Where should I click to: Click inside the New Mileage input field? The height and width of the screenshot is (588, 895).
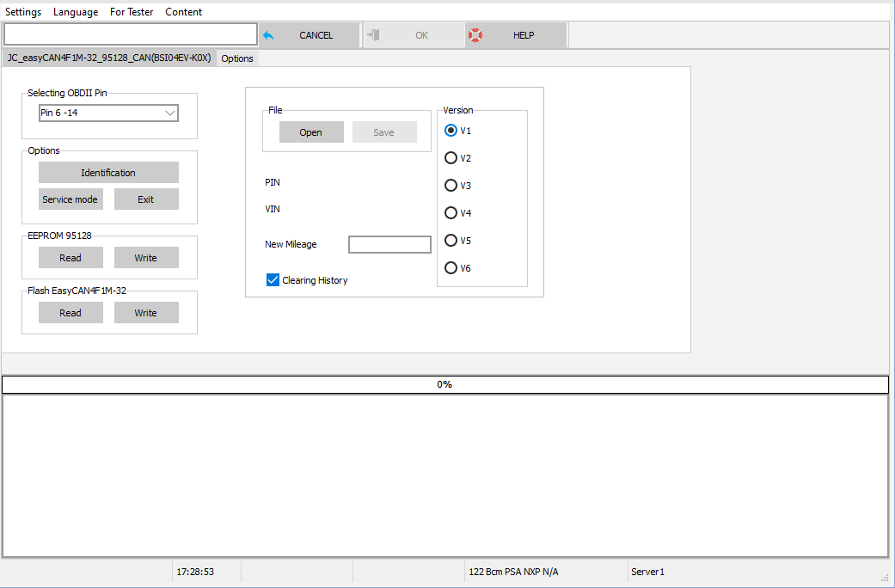[x=389, y=244]
